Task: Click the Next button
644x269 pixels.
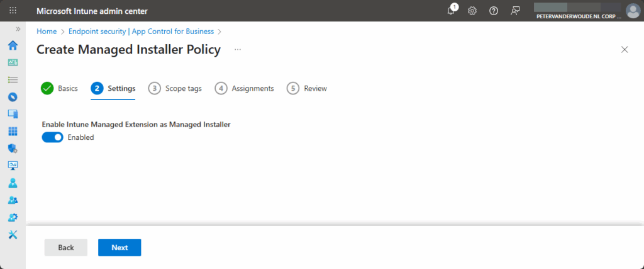Action: coord(119,248)
